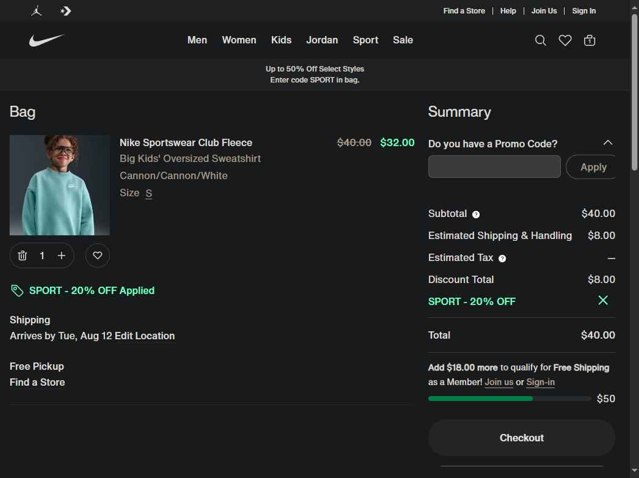
Task: Click the Join us link under Summary
Action: 499,382
